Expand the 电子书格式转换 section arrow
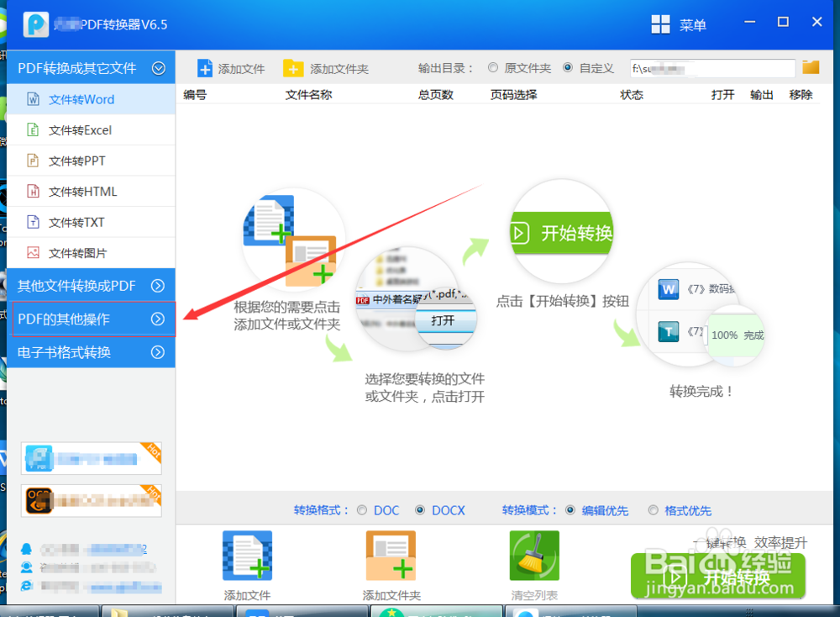The image size is (840, 617). tap(158, 352)
